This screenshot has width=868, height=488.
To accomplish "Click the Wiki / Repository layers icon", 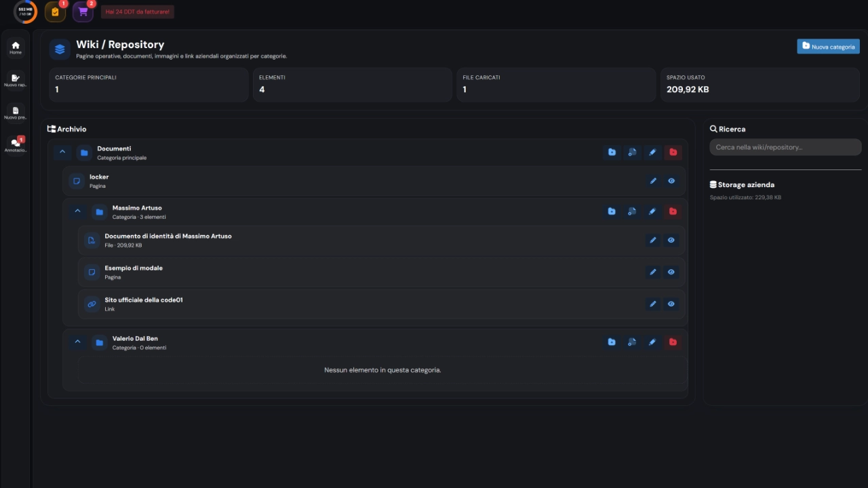I will [60, 49].
